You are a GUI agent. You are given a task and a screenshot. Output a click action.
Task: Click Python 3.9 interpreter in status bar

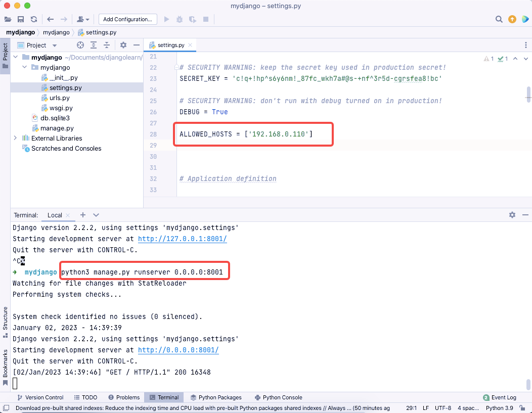pyautogui.click(x=499, y=408)
